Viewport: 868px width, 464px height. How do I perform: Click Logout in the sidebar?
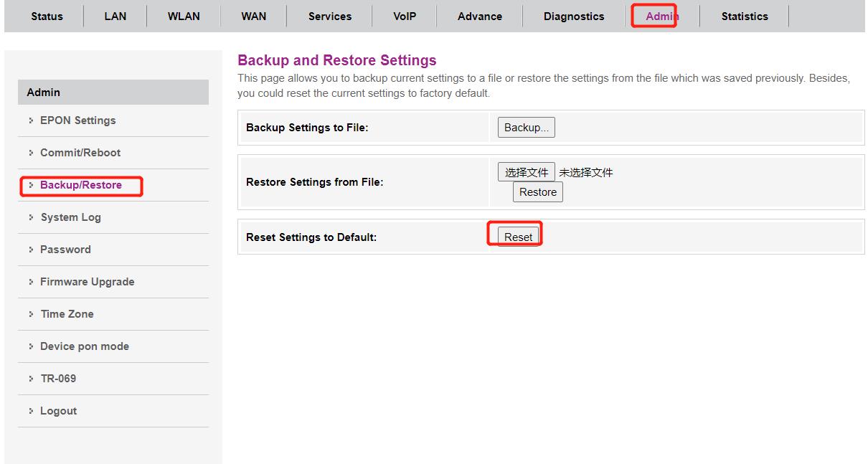pos(58,411)
